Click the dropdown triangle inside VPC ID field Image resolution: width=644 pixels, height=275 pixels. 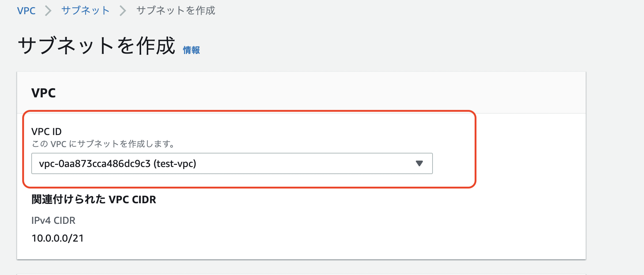419,164
